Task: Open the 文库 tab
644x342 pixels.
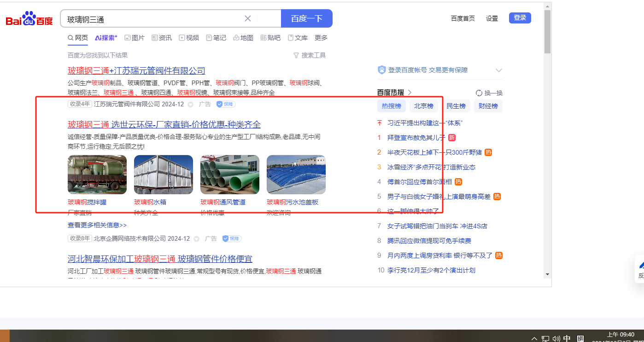Action: click(x=298, y=38)
